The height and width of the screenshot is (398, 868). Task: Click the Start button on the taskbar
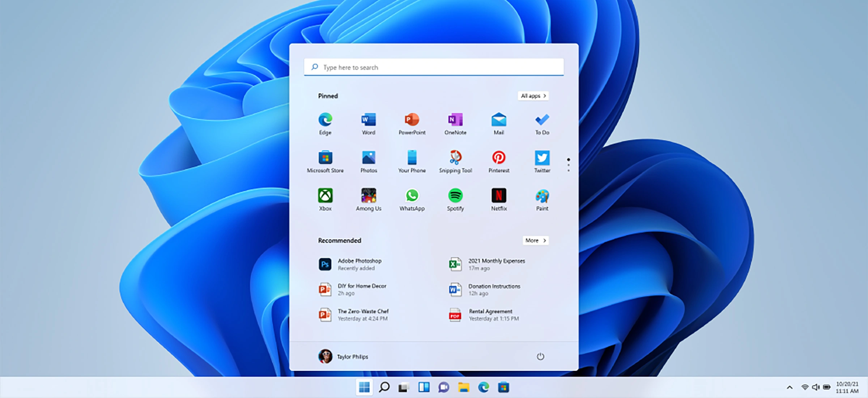click(x=364, y=387)
